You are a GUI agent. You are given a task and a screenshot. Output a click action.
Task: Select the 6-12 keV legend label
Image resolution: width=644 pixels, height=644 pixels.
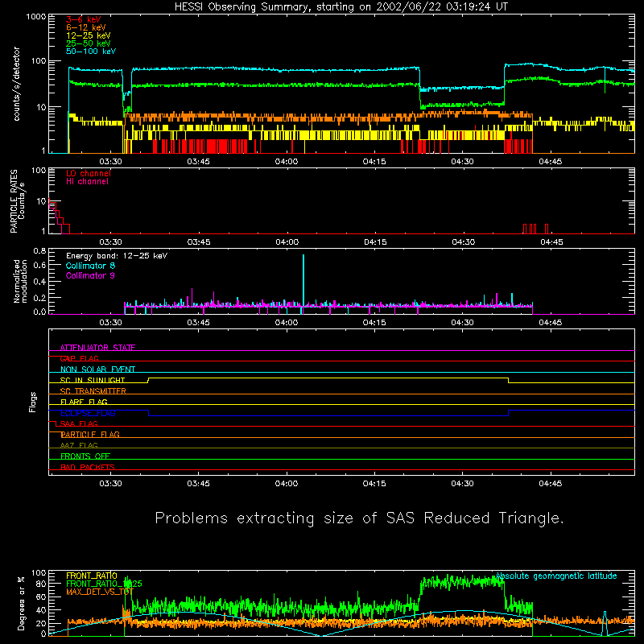click(x=86, y=27)
